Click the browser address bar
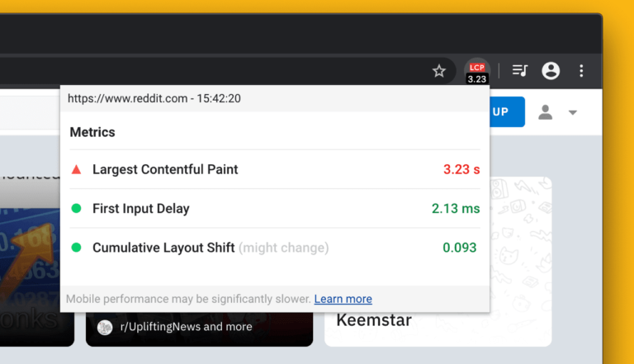 click(x=206, y=71)
